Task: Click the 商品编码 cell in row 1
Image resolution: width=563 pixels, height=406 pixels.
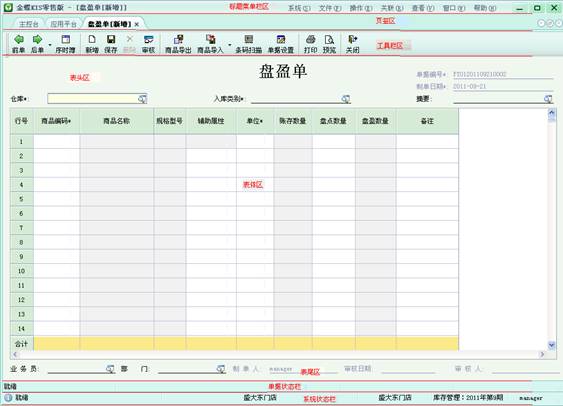Action: coord(56,141)
